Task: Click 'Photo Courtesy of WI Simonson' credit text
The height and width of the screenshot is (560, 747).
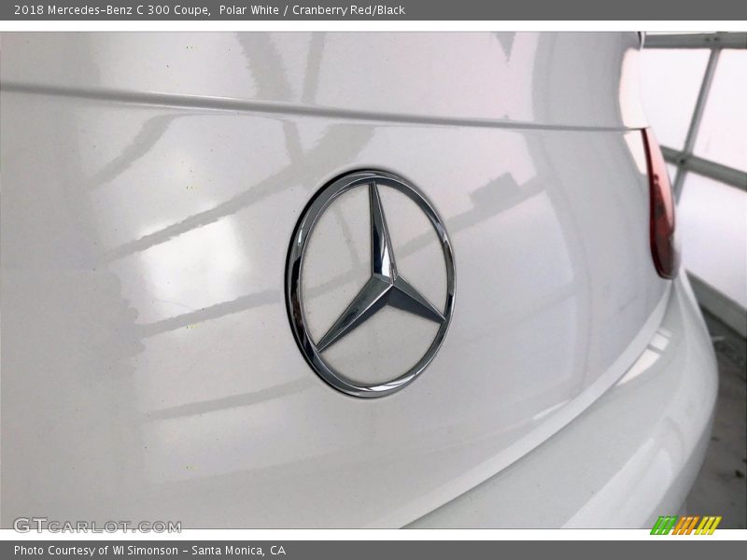Action: (x=96, y=551)
